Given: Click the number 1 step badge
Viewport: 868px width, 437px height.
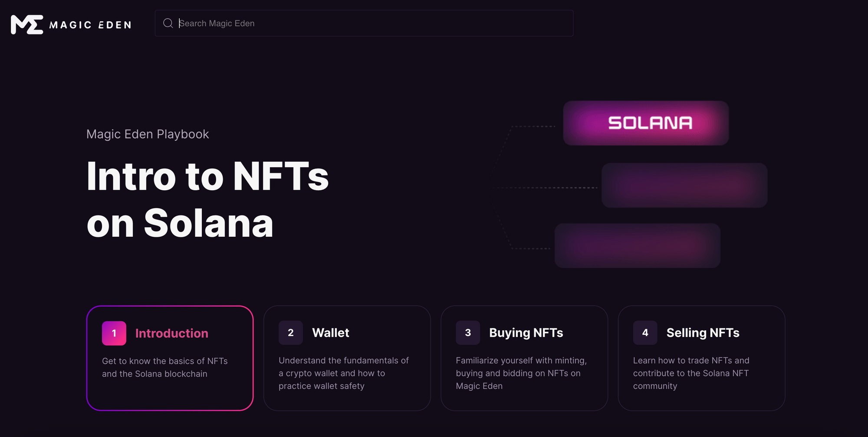Looking at the screenshot, I should click(114, 333).
